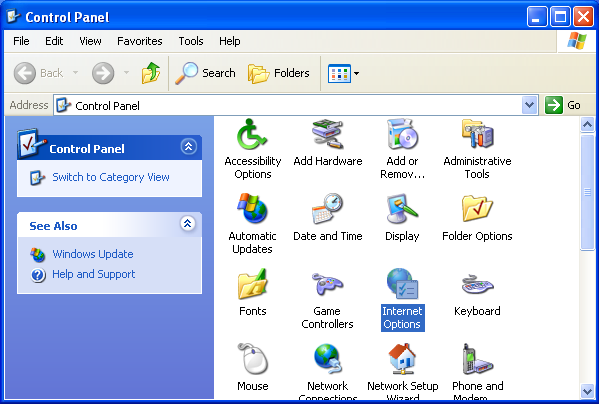Open Game Controllers icon
The image size is (599, 404).
click(x=327, y=284)
